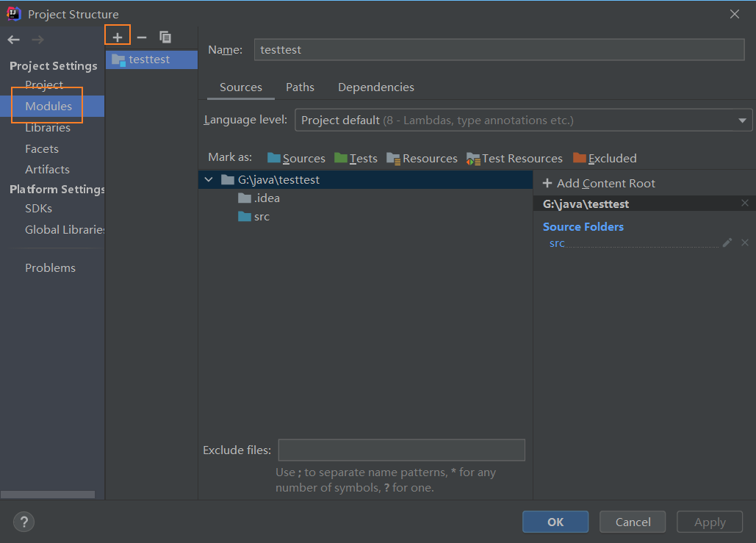Remove the src source folder with its X icon
The image size is (756, 543).
click(745, 242)
